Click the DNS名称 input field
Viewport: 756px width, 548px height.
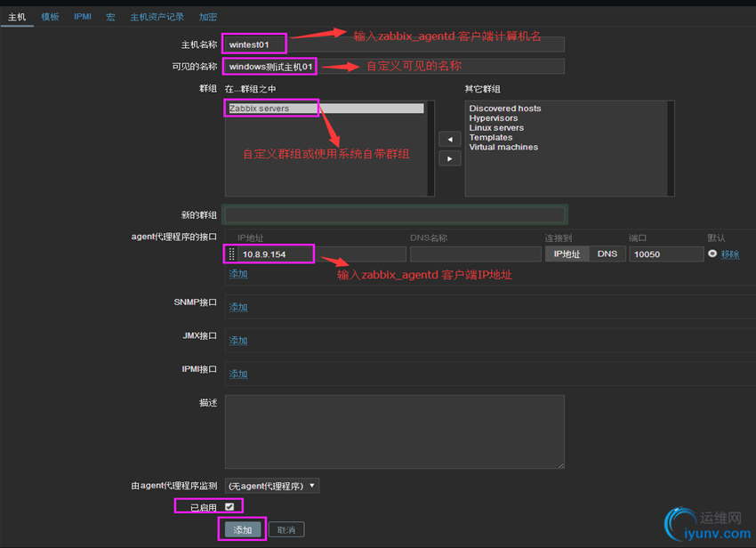(476, 254)
